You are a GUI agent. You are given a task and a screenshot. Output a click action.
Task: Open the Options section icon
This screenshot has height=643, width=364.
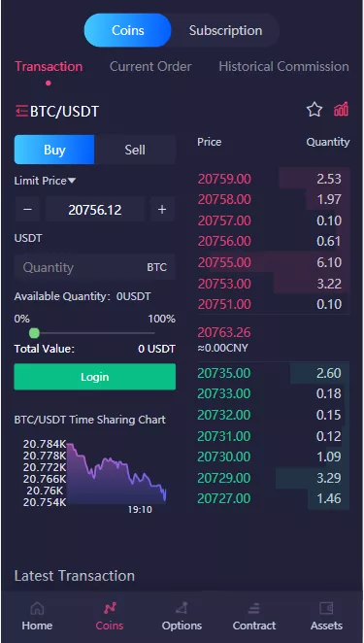pyautogui.click(x=182, y=608)
